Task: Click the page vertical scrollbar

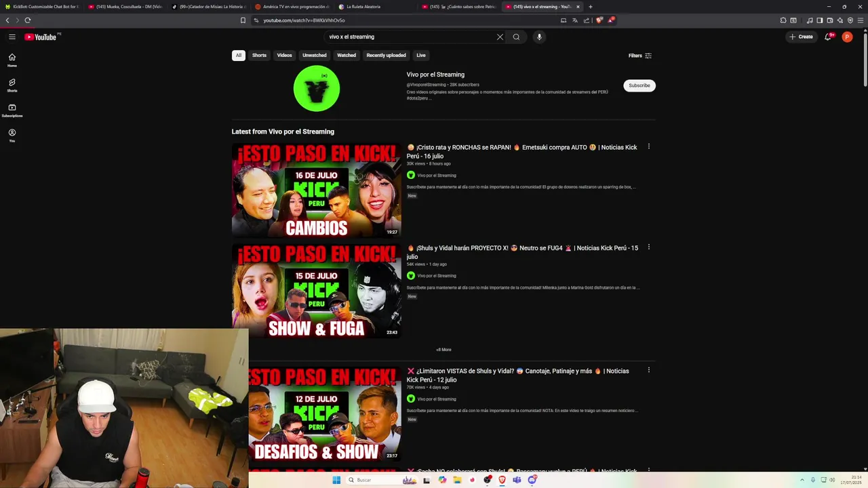Action: tap(865, 61)
